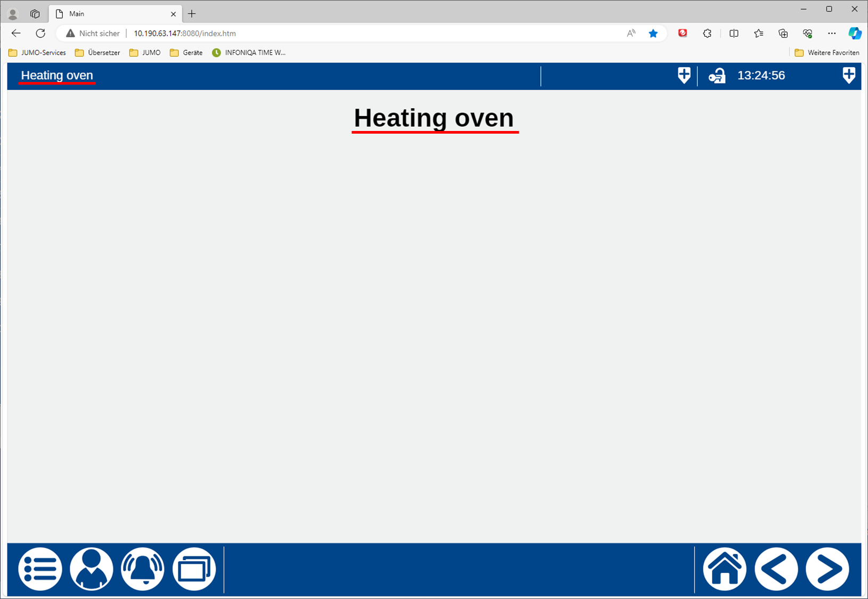Open the user login icon
868x599 pixels.
(91, 569)
